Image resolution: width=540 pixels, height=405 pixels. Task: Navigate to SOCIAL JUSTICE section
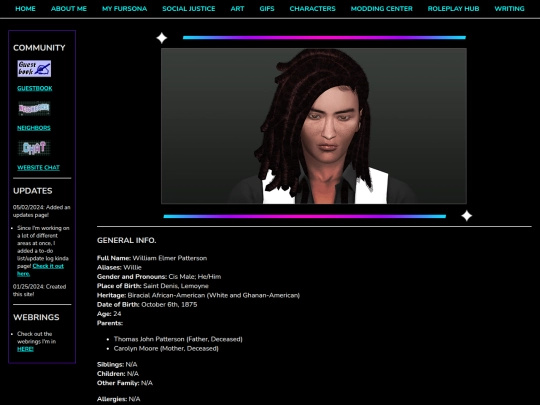[189, 9]
